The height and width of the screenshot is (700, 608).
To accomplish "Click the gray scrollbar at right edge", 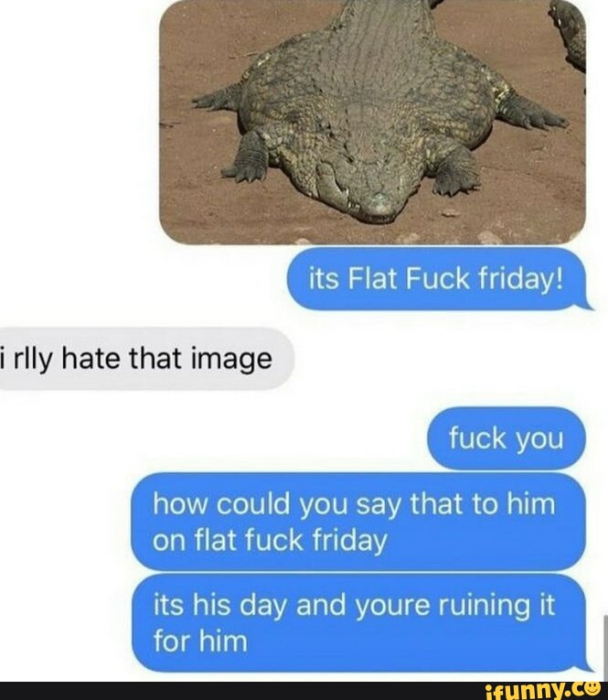I will (605, 642).
